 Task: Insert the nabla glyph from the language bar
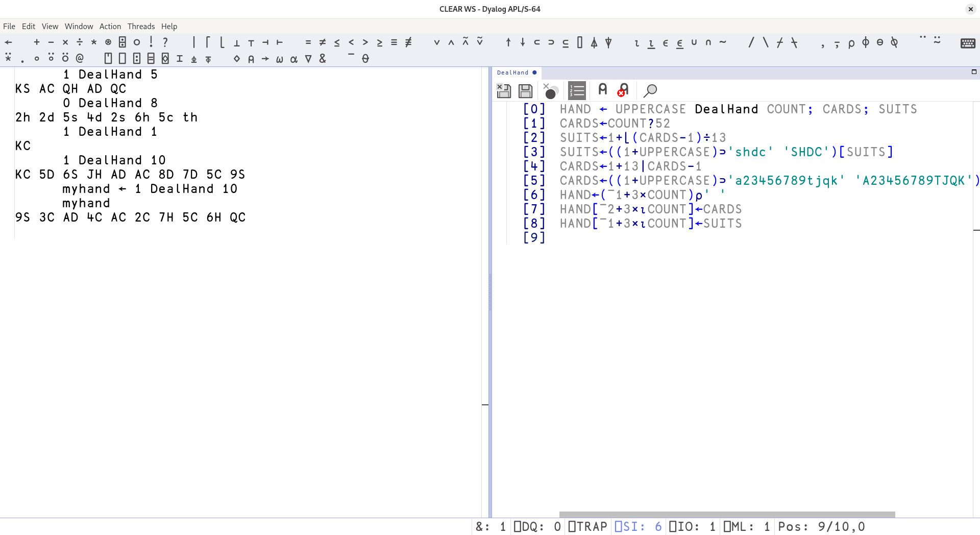(308, 59)
